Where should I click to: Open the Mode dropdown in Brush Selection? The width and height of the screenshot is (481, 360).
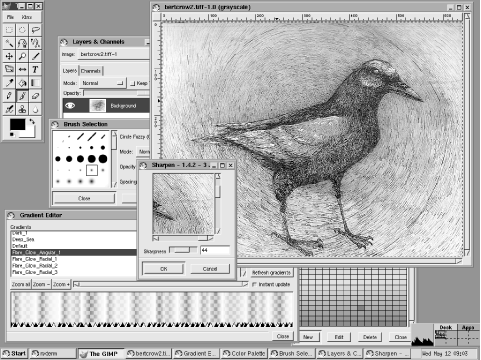point(144,152)
